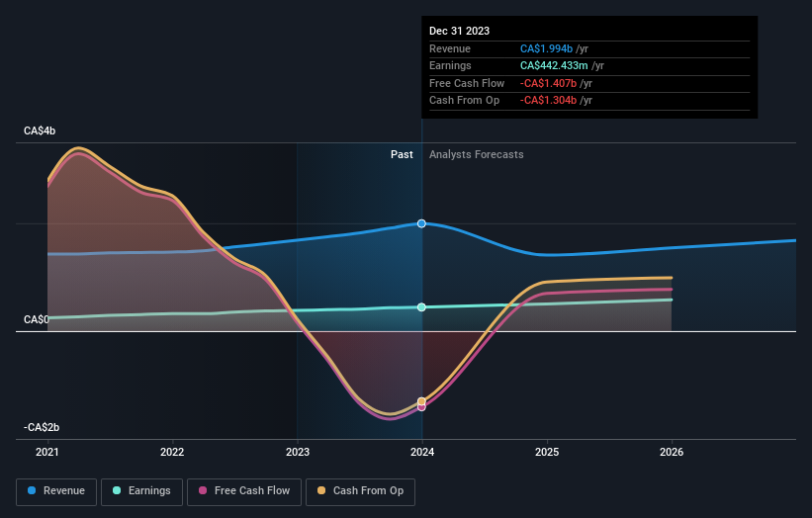Click the Free Cash Flow label in tooltip
This screenshot has width=812, height=518.
click(x=467, y=83)
